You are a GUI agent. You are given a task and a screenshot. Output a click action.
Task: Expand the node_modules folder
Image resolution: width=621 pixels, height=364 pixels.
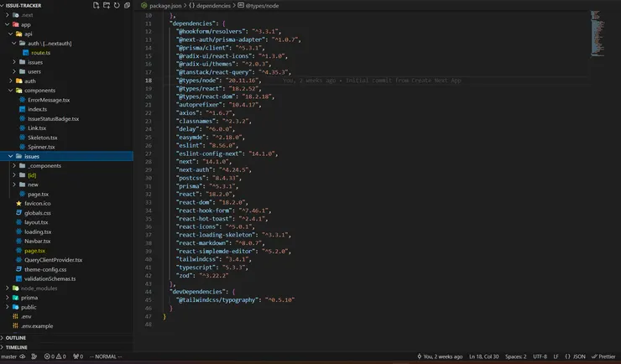[38, 288]
